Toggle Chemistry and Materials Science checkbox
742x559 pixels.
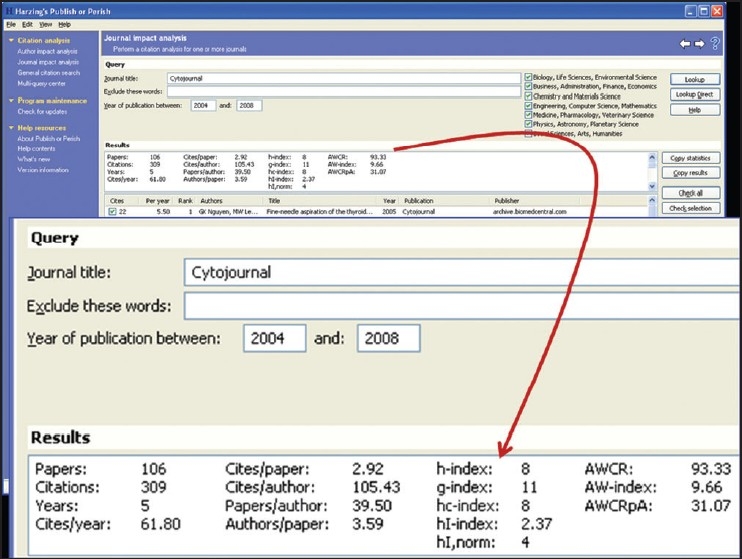528,96
